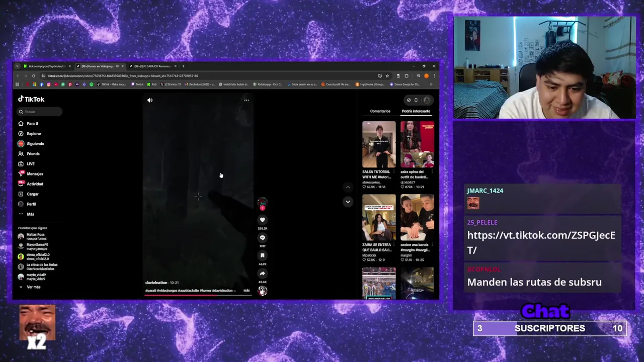Follow davielnation with the plus badge
Image resolution: width=644 pixels, height=362 pixels.
tap(262, 208)
